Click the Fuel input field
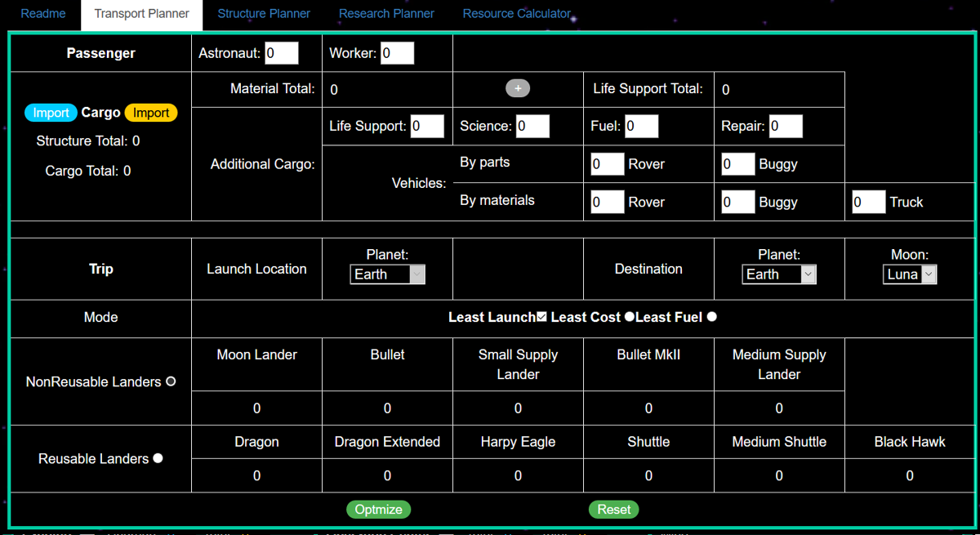980x535 pixels. tap(642, 126)
